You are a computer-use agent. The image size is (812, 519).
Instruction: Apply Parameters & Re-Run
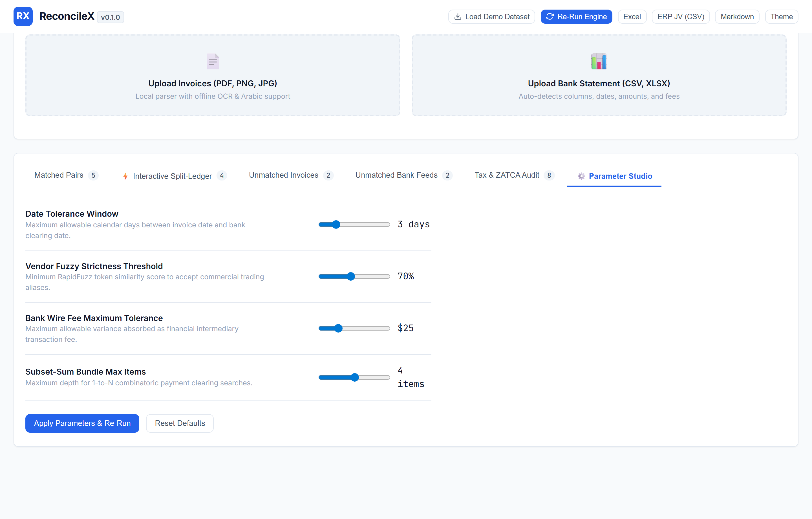tap(82, 423)
